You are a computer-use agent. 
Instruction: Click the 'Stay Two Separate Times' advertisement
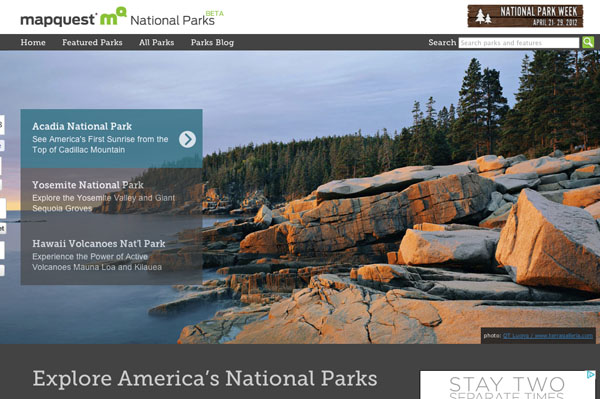point(508,385)
